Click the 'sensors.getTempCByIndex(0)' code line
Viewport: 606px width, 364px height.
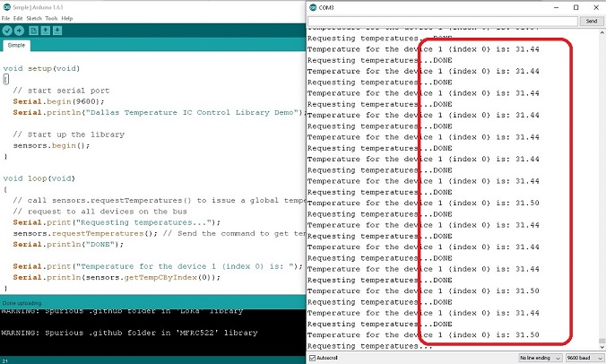117,277
